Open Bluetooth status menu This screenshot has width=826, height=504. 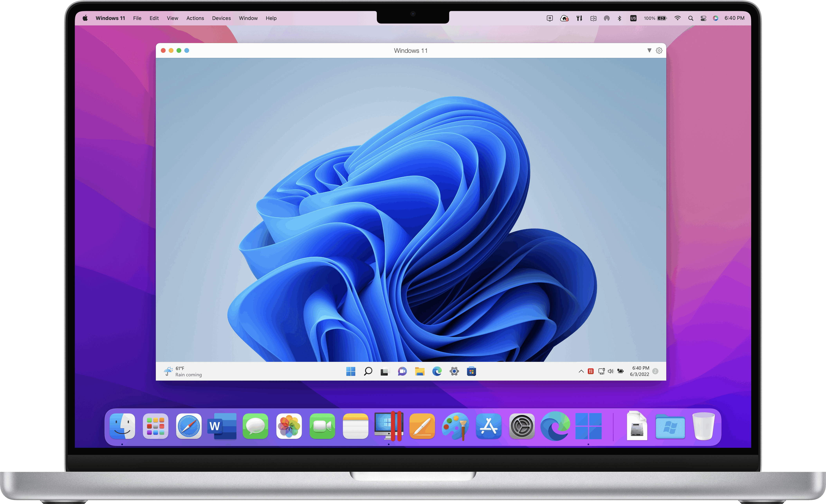(619, 18)
